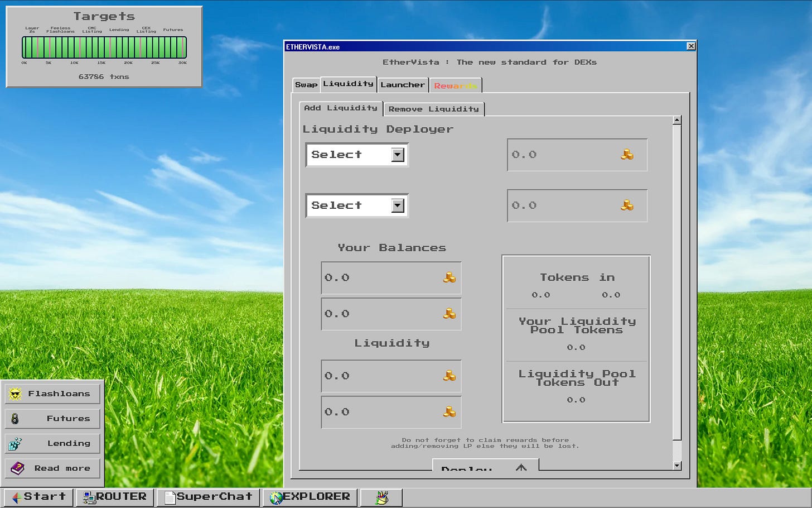Image resolution: width=812 pixels, height=508 pixels.
Task: Switch to the Swap tab
Action: pyautogui.click(x=306, y=85)
